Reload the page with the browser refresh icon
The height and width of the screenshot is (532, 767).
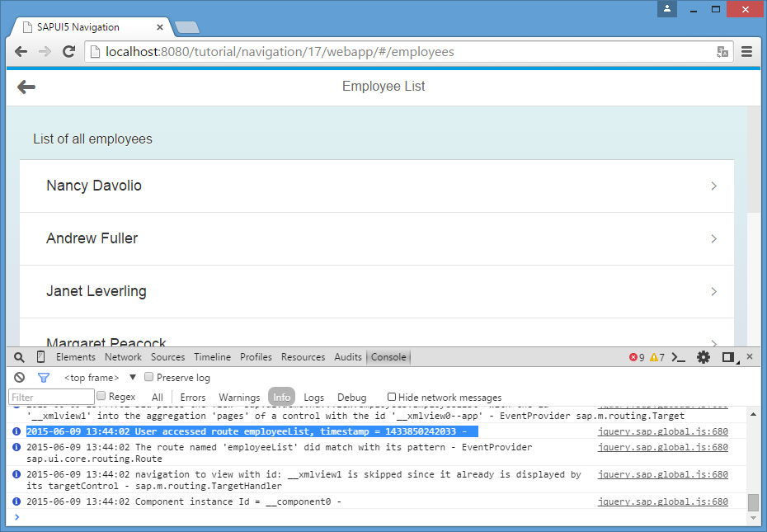pyautogui.click(x=69, y=52)
